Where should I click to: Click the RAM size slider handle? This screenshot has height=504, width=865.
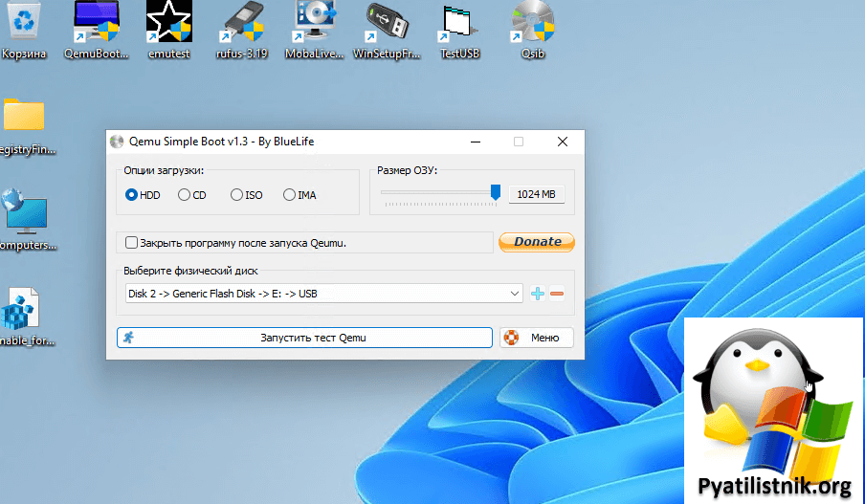pyautogui.click(x=496, y=192)
